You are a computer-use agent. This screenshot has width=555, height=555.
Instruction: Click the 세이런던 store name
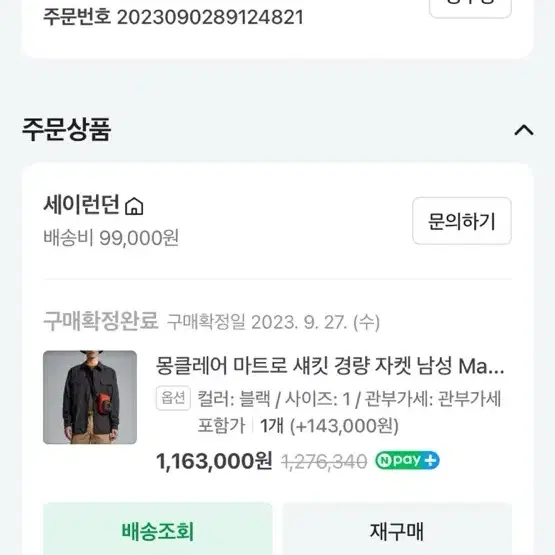[x=81, y=205]
